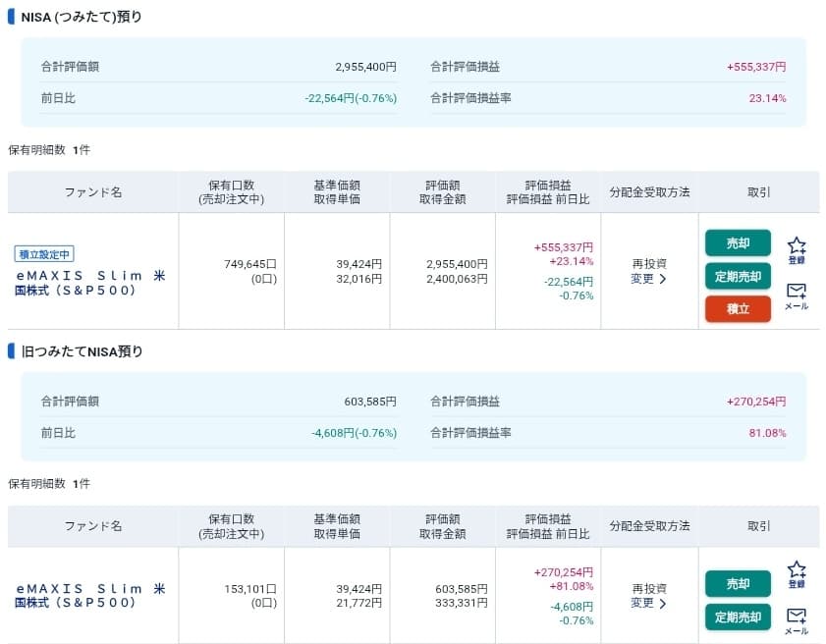Click the メール envelope icon in 旧つみたてNISA row
826x644 pixels.
tap(797, 619)
